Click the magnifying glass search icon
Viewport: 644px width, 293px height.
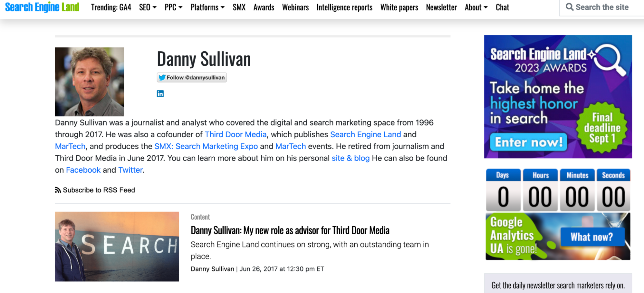pos(570,7)
